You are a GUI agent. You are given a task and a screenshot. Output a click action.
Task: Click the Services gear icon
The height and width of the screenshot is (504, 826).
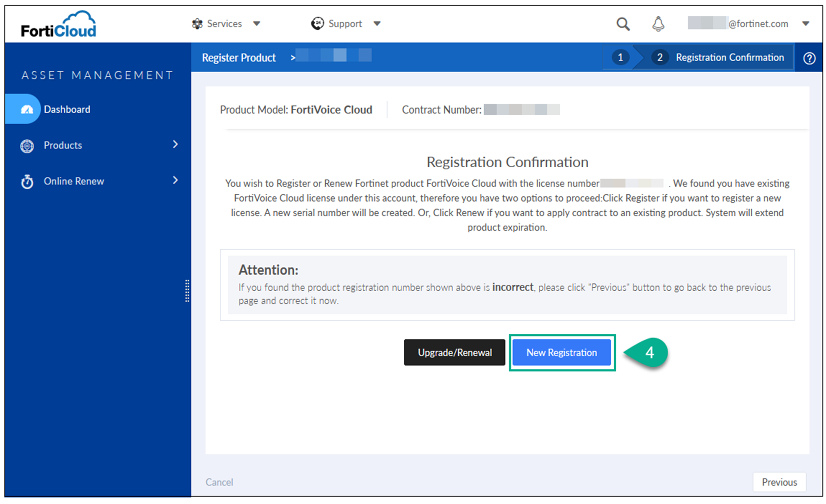(197, 23)
